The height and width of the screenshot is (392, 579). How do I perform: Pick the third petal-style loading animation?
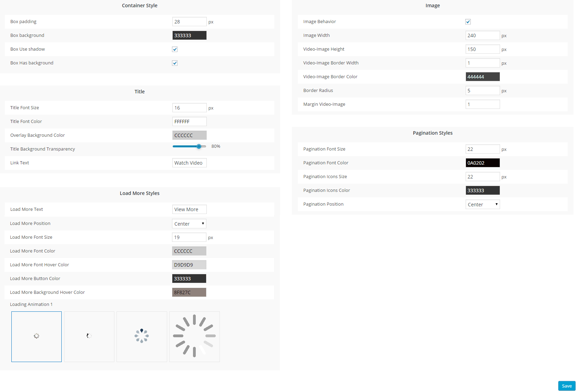pos(142,337)
